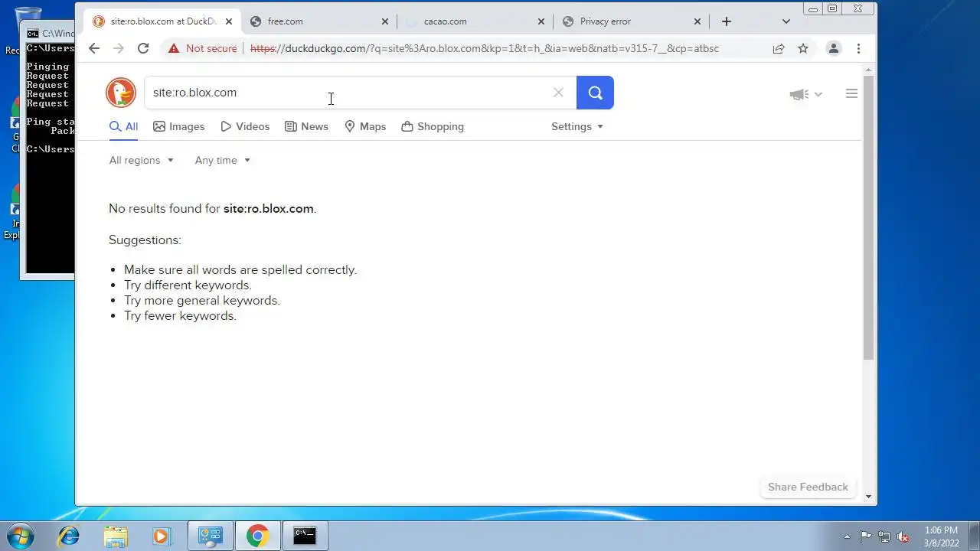Open Windows Media Player from taskbar
This screenshot has height=551, width=980.
162,536
